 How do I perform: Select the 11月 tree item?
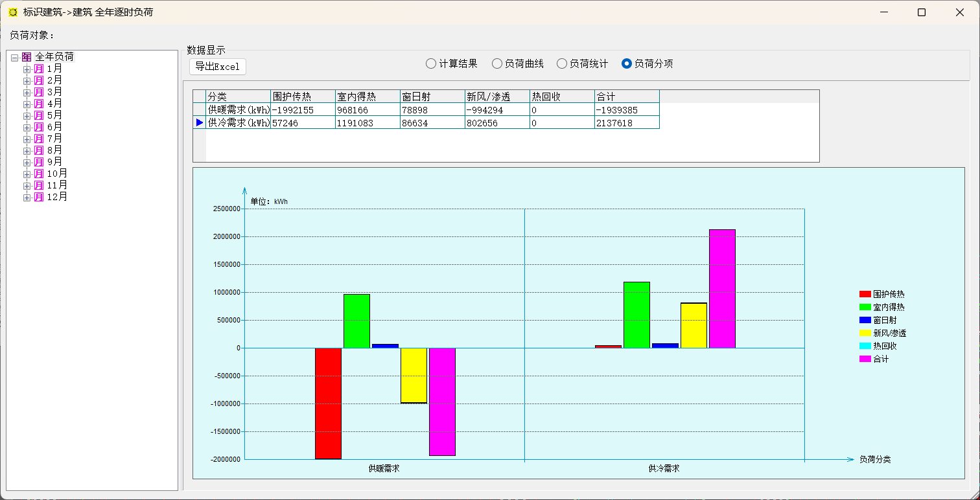coord(57,185)
